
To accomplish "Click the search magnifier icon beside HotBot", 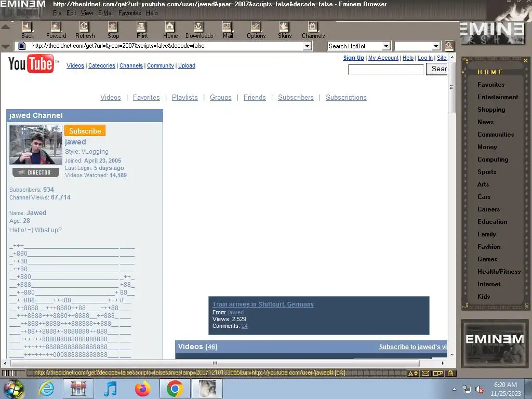I will (x=449, y=46).
